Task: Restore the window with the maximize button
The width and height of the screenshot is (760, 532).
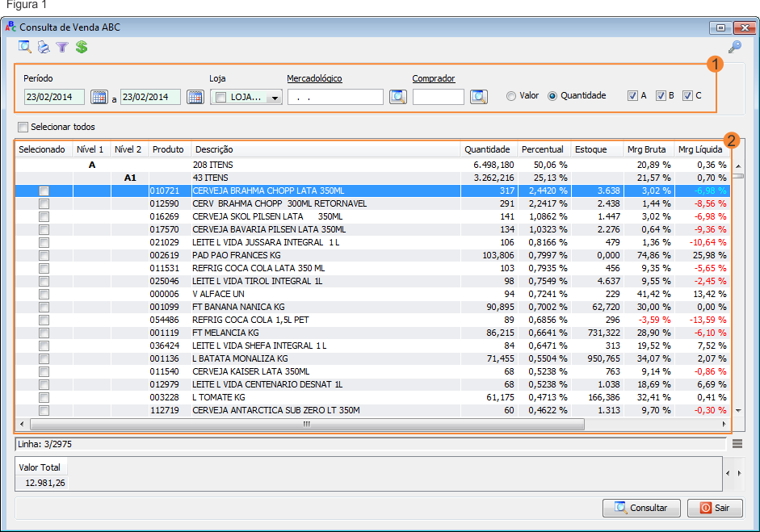Action: click(720, 27)
